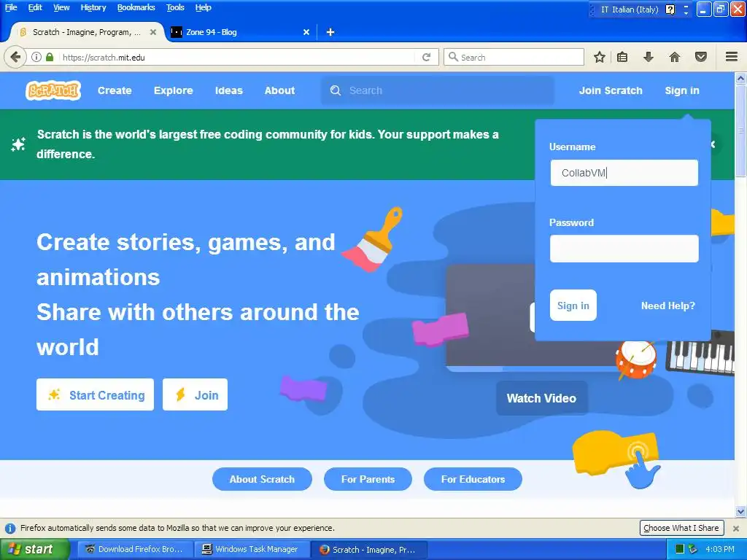Click the Need Help? link
The image size is (747, 560).
tap(668, 306)
